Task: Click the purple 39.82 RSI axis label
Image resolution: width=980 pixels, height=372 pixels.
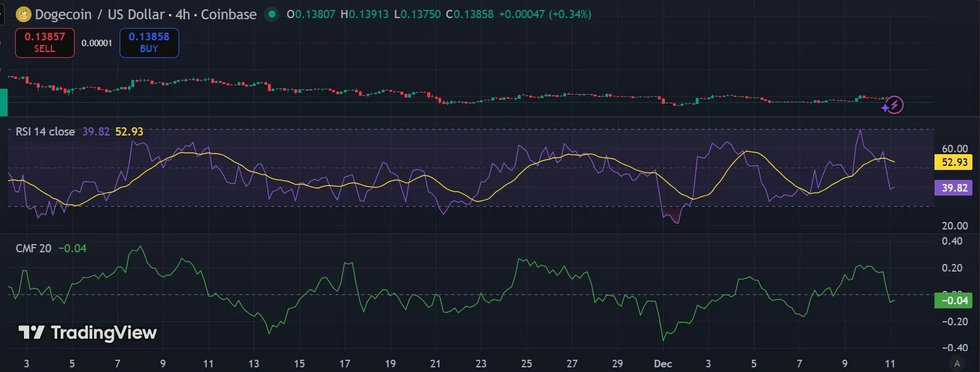Action: point(954,188)
